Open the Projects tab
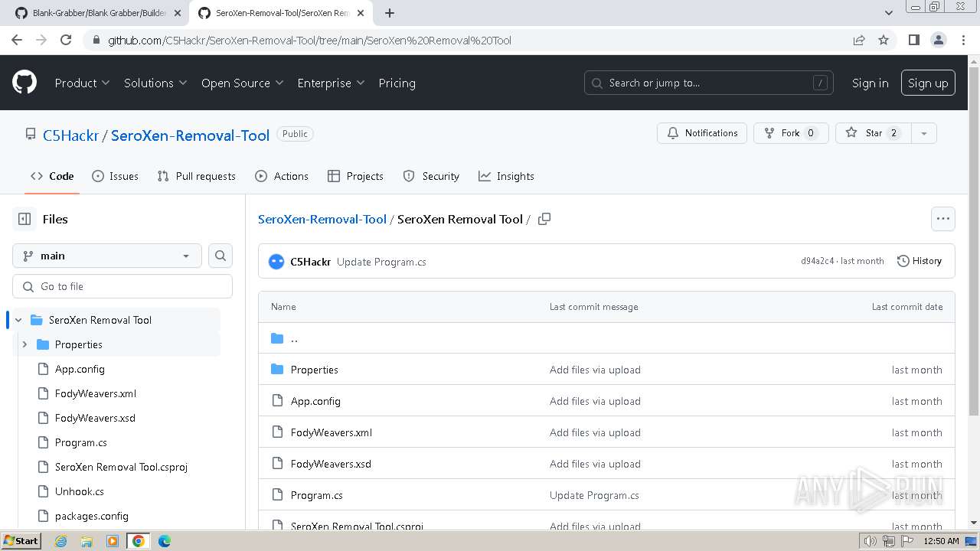 point(355,176)
